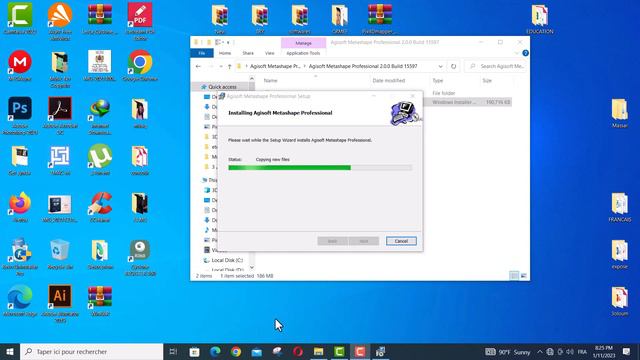Open the Foxit PDF Editor shortcut
Screen dimensions: 640x360
[140, 21]
